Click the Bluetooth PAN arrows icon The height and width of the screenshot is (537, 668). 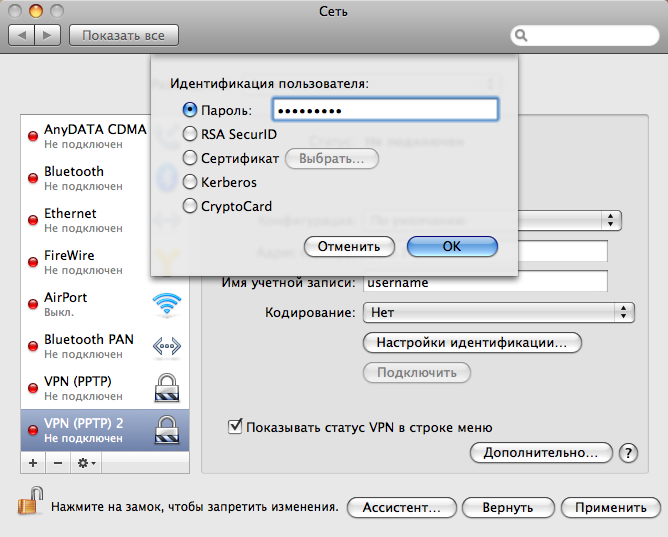pos(167,346)
